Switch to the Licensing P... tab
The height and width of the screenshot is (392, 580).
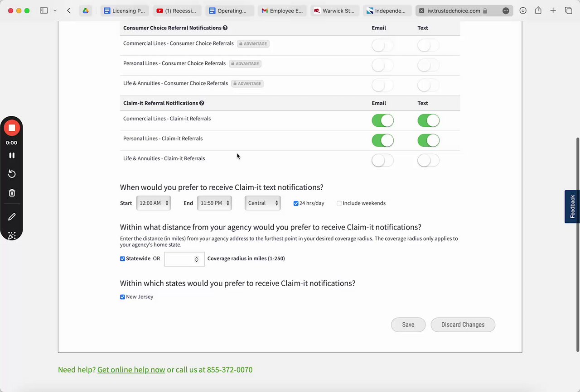pos(124,10)
